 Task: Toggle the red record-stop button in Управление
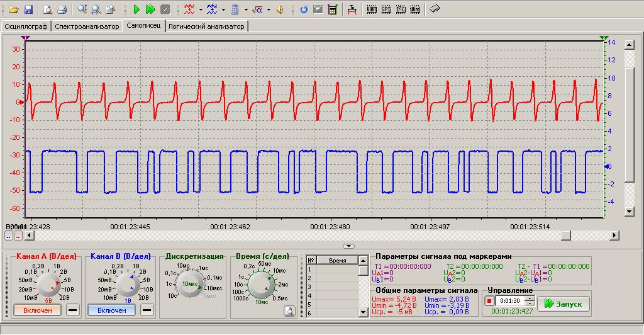[489, 300]
